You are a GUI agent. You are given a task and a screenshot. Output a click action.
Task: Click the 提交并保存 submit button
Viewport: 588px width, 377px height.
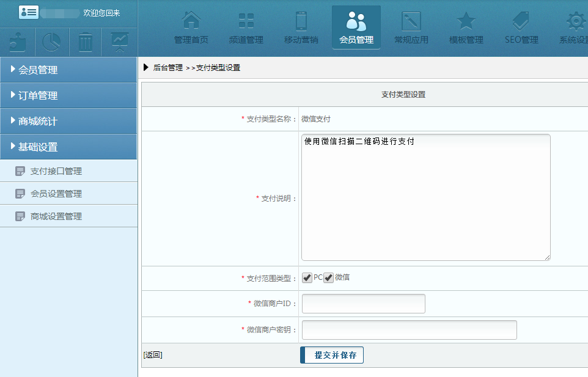point(332,355)
